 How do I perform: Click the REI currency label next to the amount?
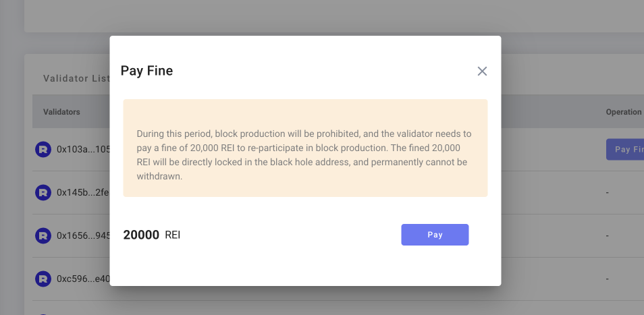tap(173, 235)
